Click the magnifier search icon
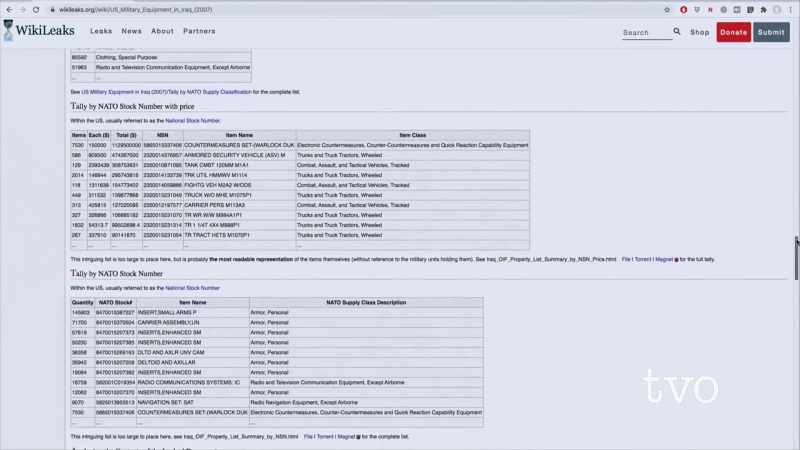The image size is (800, 450). pos(677,32)
